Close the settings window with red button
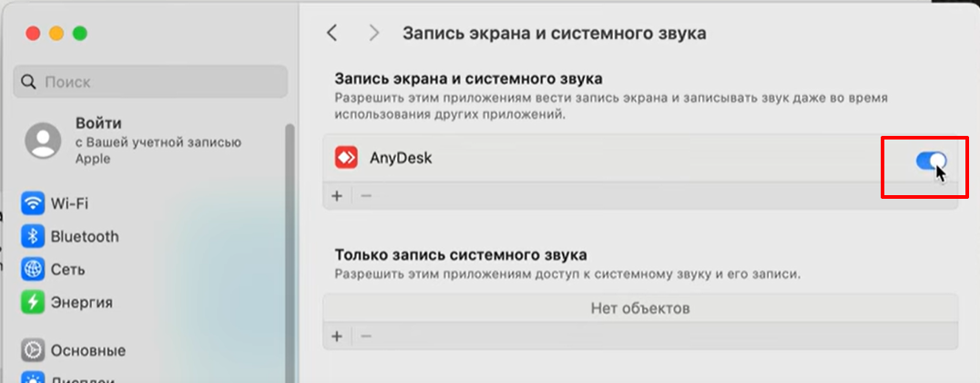Screen dimensions: 980x383 point(33,33)
